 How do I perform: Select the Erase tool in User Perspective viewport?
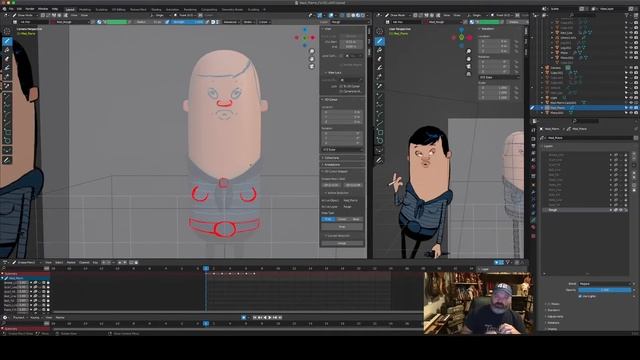coord(380,59)
